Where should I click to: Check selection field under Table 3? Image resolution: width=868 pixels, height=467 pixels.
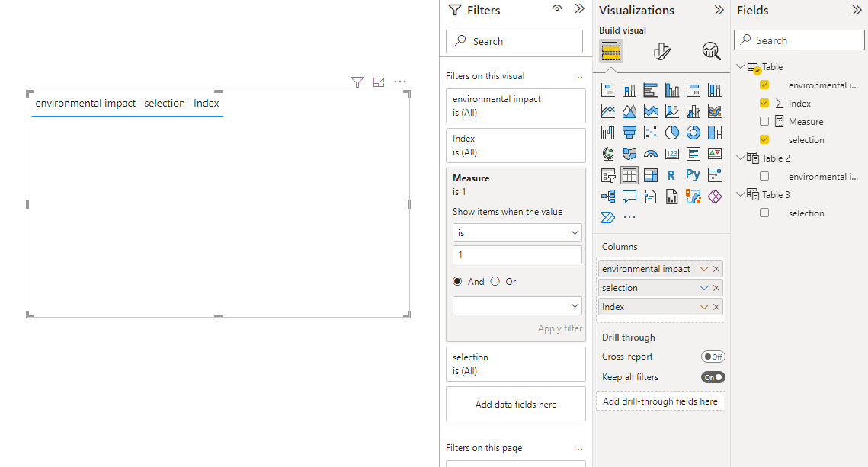764,213
